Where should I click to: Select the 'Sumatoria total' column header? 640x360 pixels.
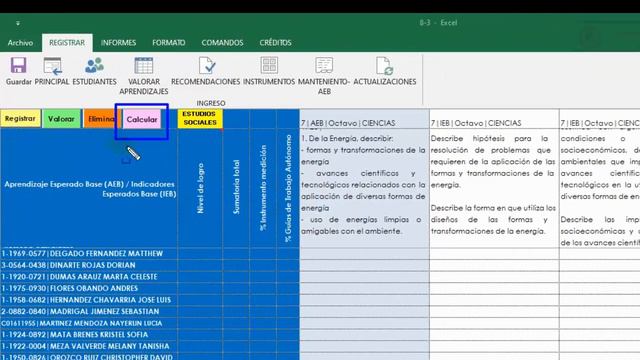pyautogui.click(x=236, y=188)
